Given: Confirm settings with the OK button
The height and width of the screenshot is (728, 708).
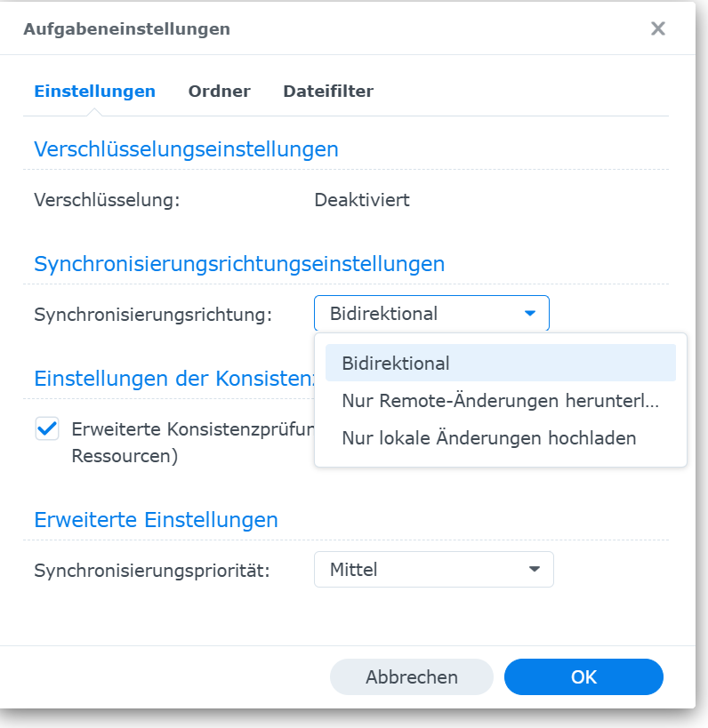Looking at the screenshot, I should pyautogui.click(x=583, y=676).
